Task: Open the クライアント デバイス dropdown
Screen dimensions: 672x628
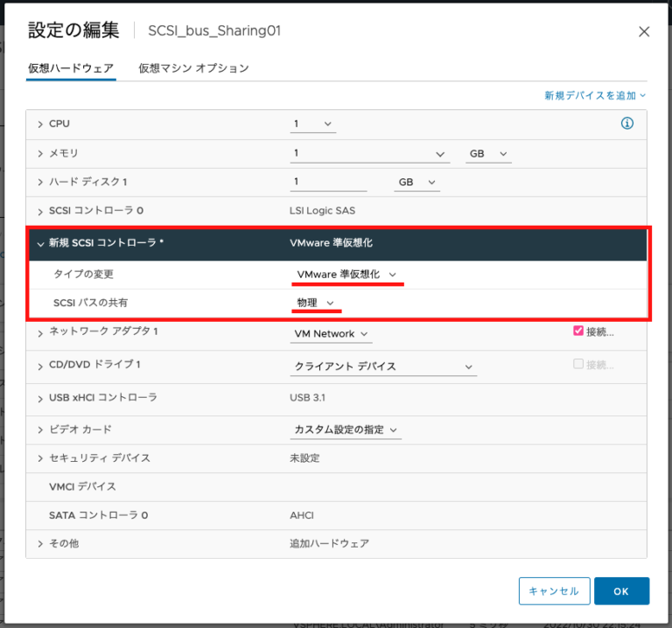Action: [383, 366]
